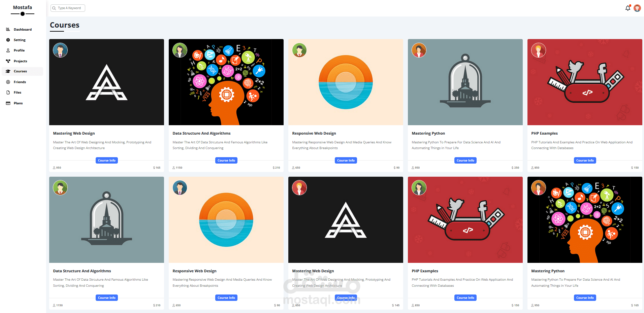Screen dimensions: 644x313
Task: Click the Dashboard chart icon in sidebar
Action: (x=8, y=30)
